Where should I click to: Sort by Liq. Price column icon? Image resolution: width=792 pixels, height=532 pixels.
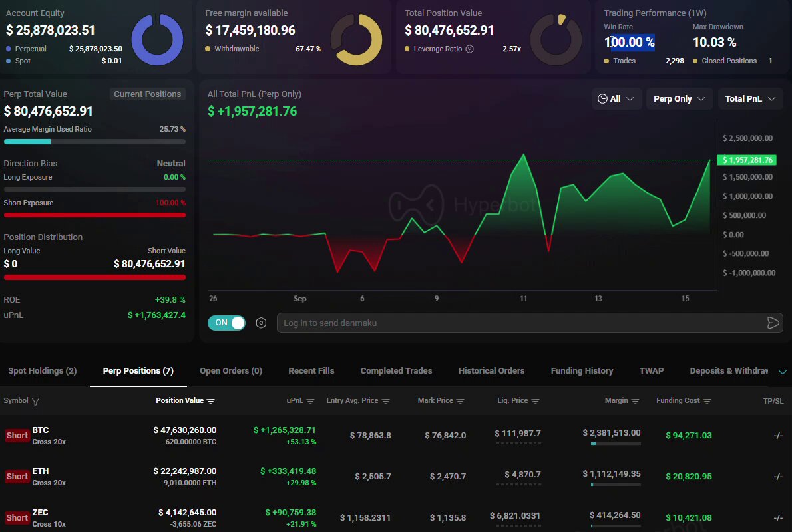(x=535, y=401)
